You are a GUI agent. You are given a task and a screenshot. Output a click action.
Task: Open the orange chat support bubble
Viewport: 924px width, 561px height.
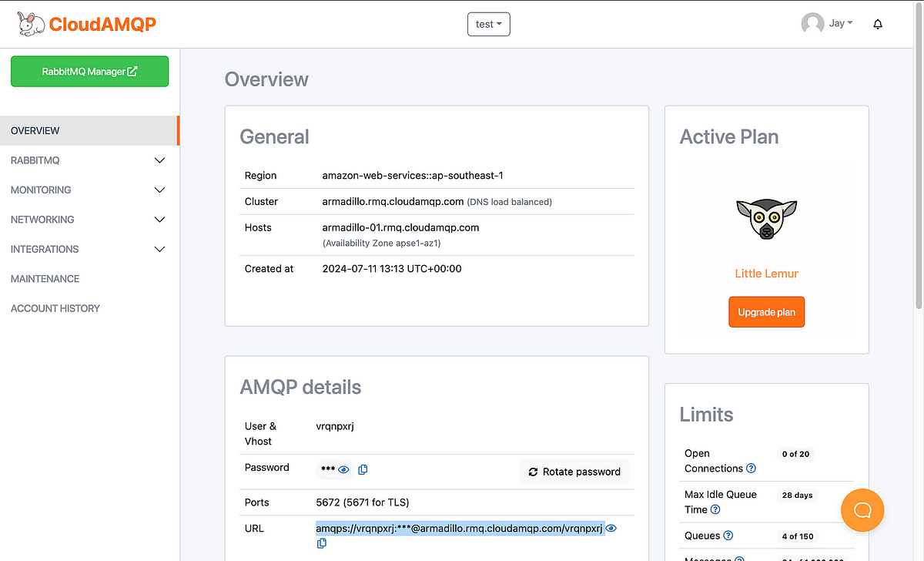click(862, 510)
